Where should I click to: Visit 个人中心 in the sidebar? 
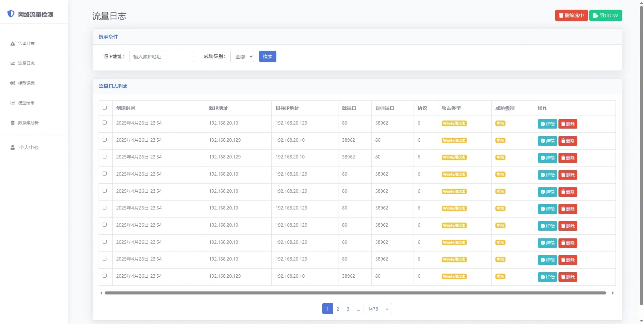click(24, 147)
